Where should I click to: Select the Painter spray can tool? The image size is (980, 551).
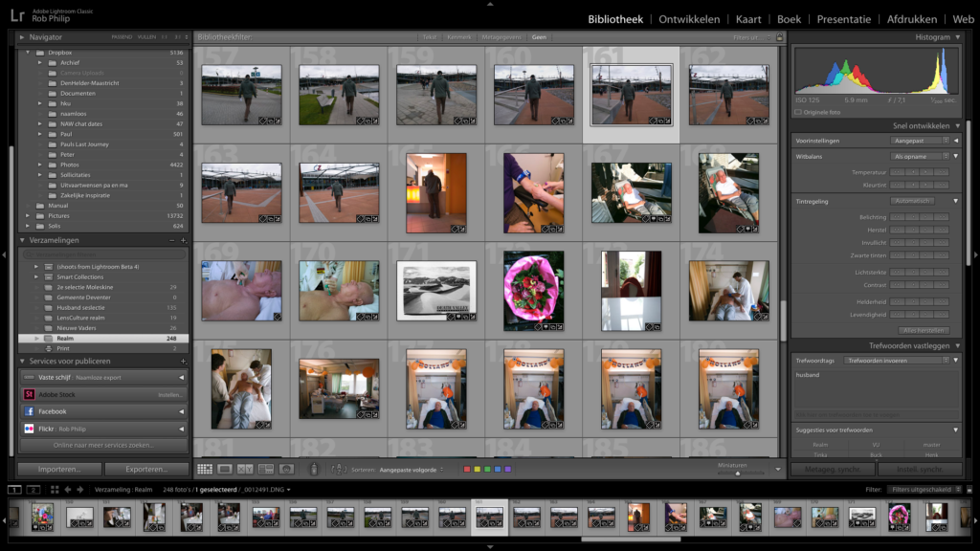[x=314, y=469]
